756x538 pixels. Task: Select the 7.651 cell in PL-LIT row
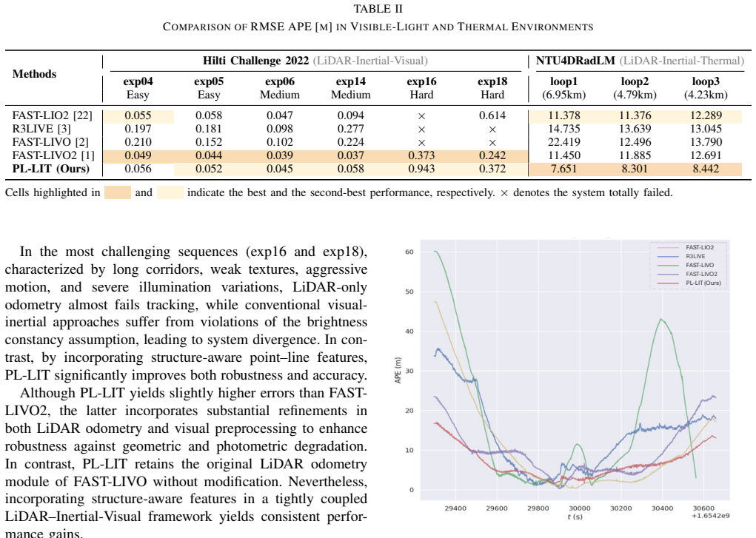pos(564,169)
